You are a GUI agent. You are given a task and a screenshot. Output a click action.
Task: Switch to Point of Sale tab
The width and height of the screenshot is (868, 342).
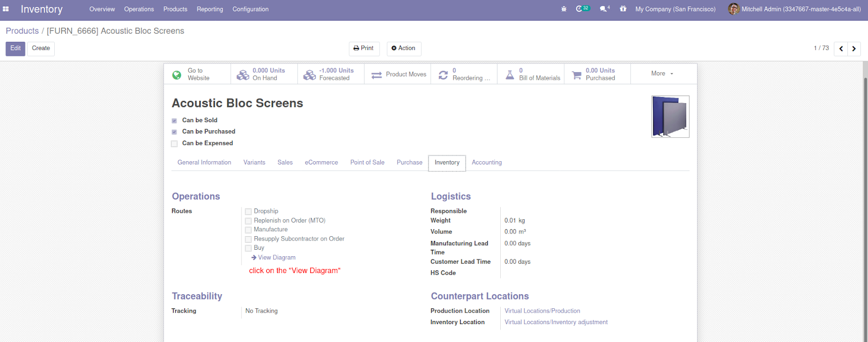point(367,163)
